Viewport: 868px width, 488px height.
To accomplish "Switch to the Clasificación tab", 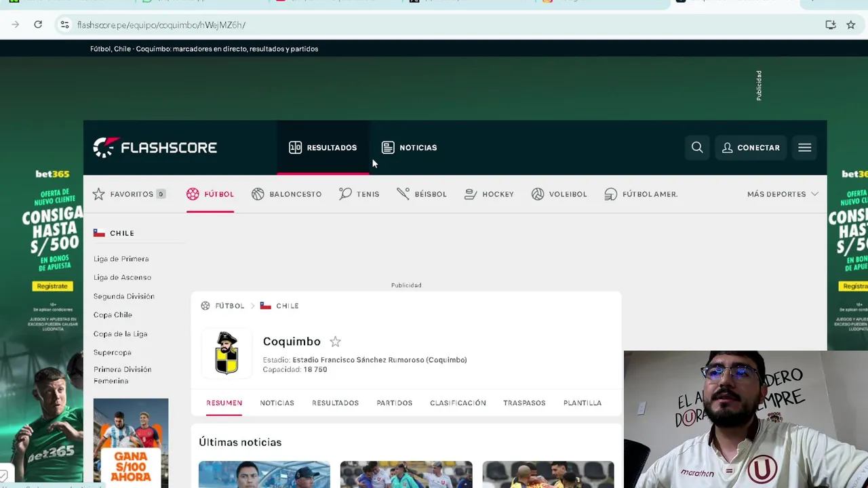I will 458,403.
